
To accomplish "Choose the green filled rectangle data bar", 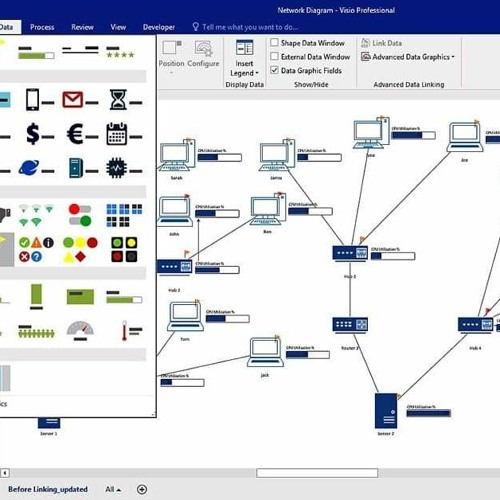I will [x=80, y=297].
